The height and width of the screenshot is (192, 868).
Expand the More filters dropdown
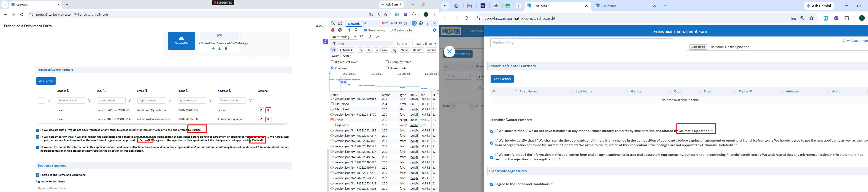[x=426, y=44]
